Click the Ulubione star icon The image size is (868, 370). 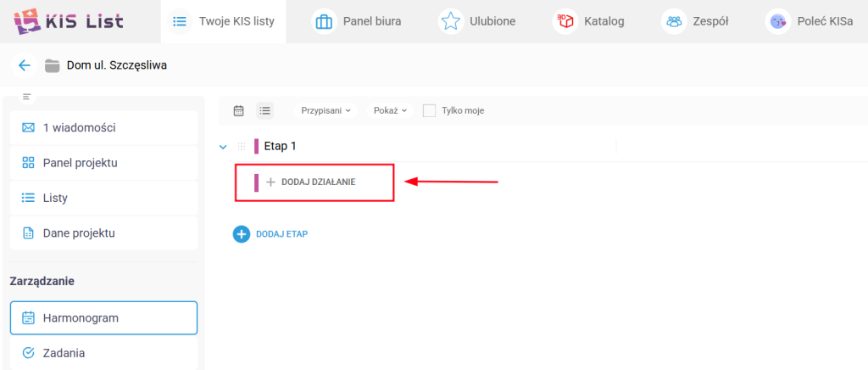point(450,21)
